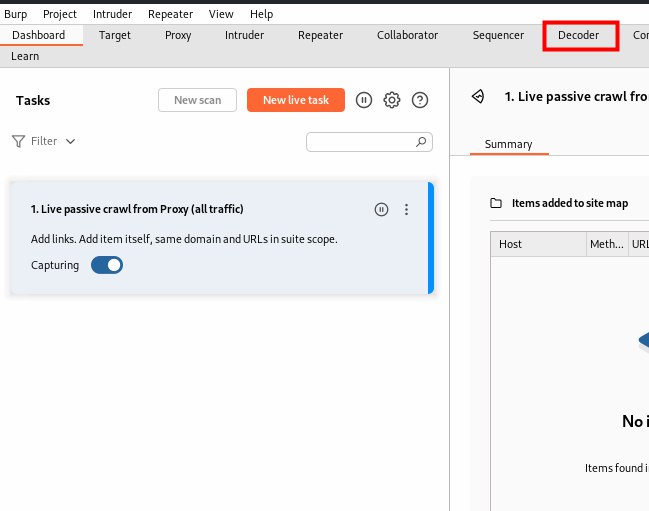Switch to the Collaborator tab
Image resolution: width=649 pixels, height=511 pixels.
click(x=407, y=35)
